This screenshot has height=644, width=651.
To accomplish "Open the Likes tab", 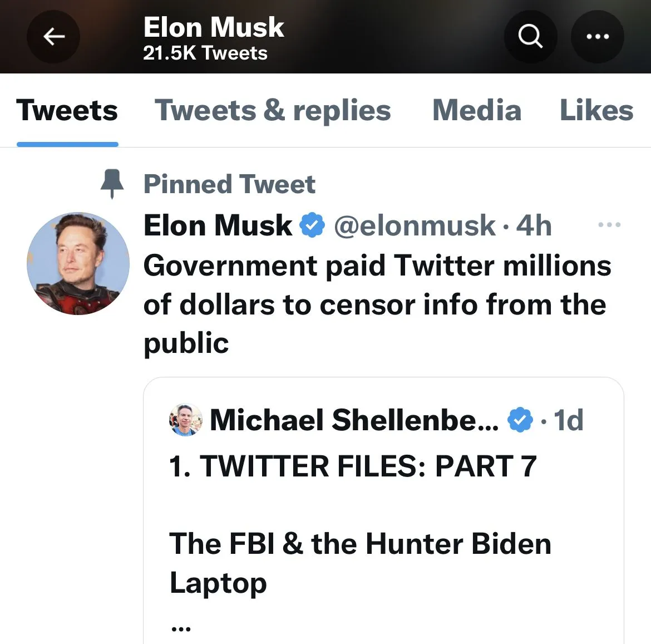I will pyautogui.click(x=596, y=110).
